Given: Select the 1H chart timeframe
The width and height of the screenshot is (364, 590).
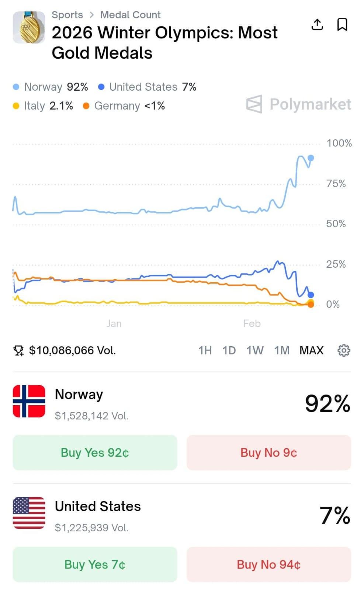Looking at the screenshot, I should pyautogui.click(x=205, y=350).
